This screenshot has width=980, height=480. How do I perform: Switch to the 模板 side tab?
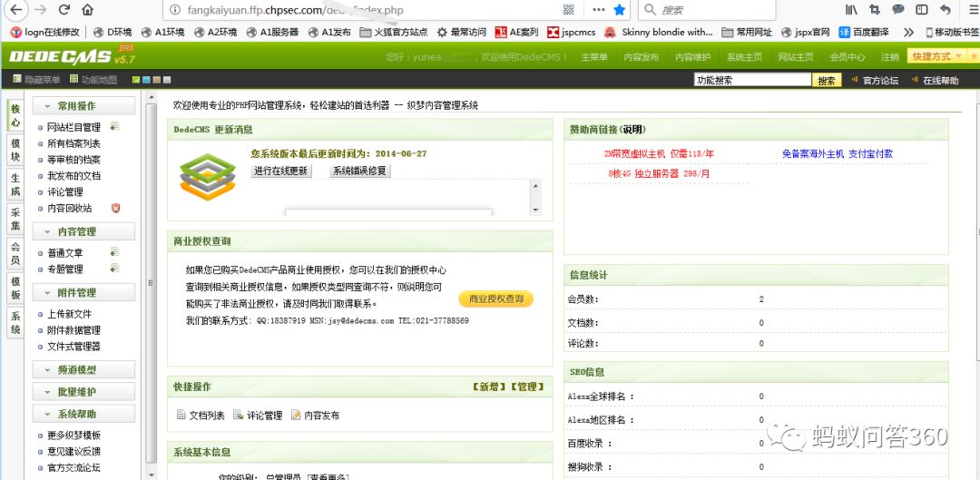click(15, 289)
